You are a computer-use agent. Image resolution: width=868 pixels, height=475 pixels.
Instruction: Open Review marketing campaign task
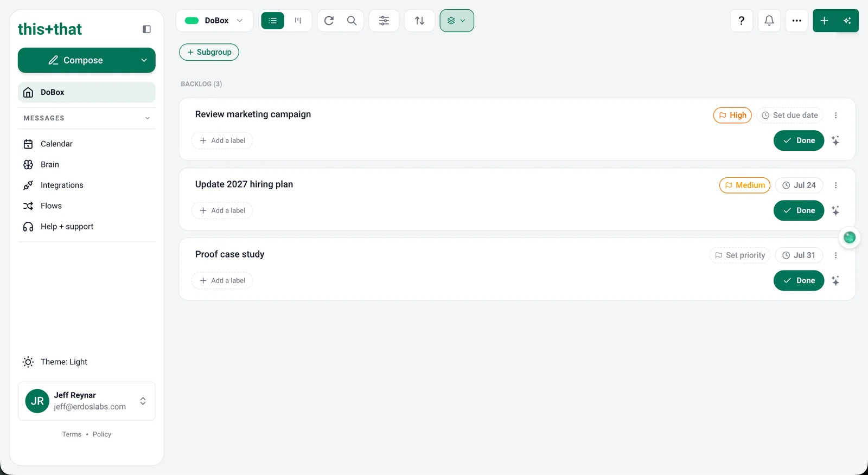click(x=253, y=114)
